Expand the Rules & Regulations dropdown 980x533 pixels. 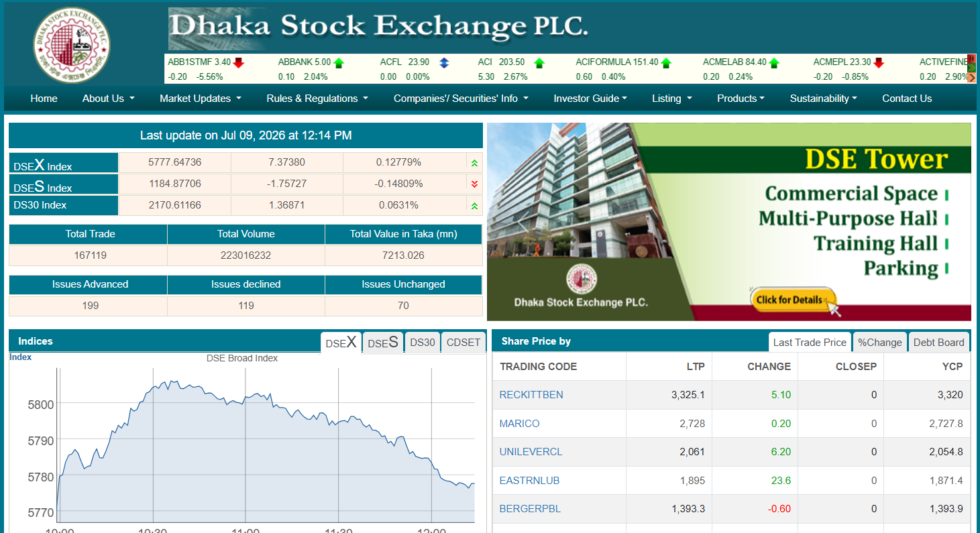click(x=317, y=99)
